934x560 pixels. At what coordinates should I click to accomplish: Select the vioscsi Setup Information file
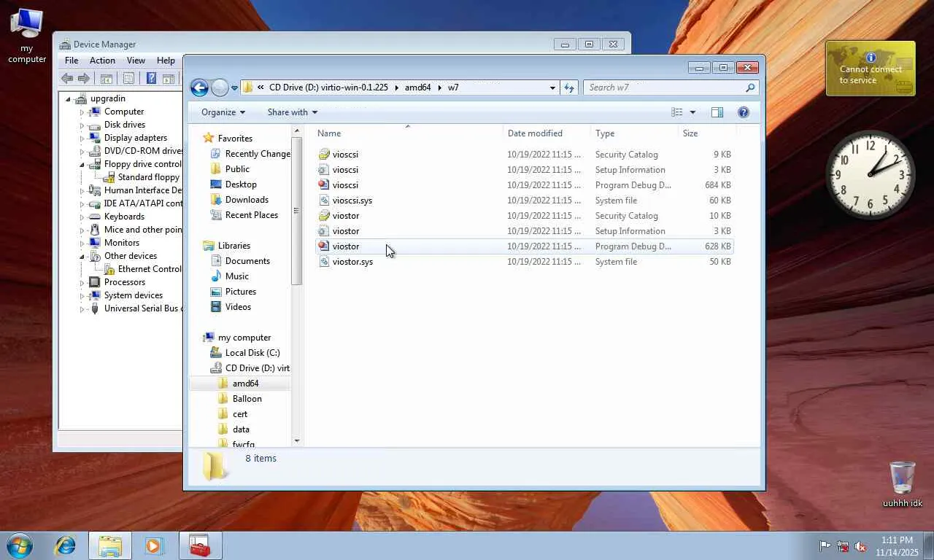pyautogui.click(x=525, y=170)
